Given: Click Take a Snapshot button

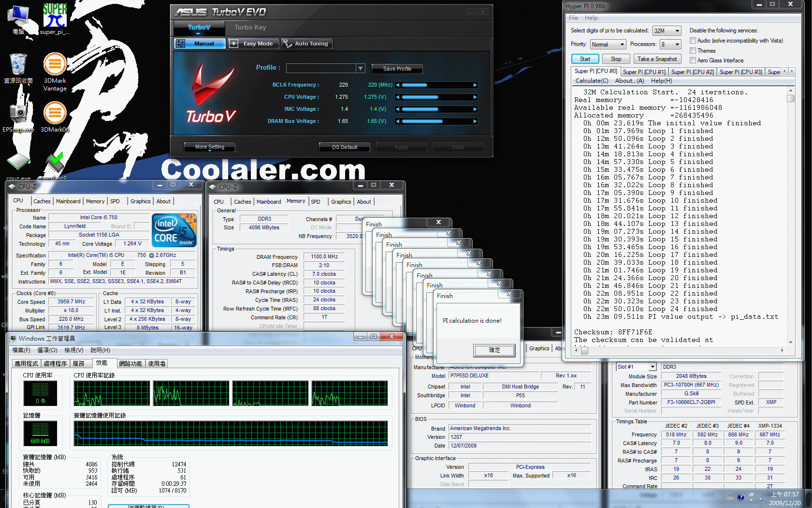Looking at the screenshot, I should 657,59.
